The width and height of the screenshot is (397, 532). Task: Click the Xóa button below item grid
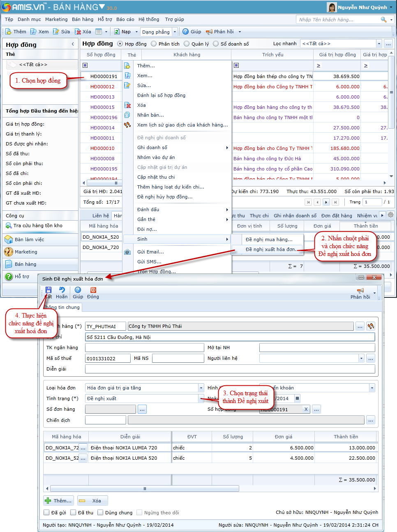92,501
